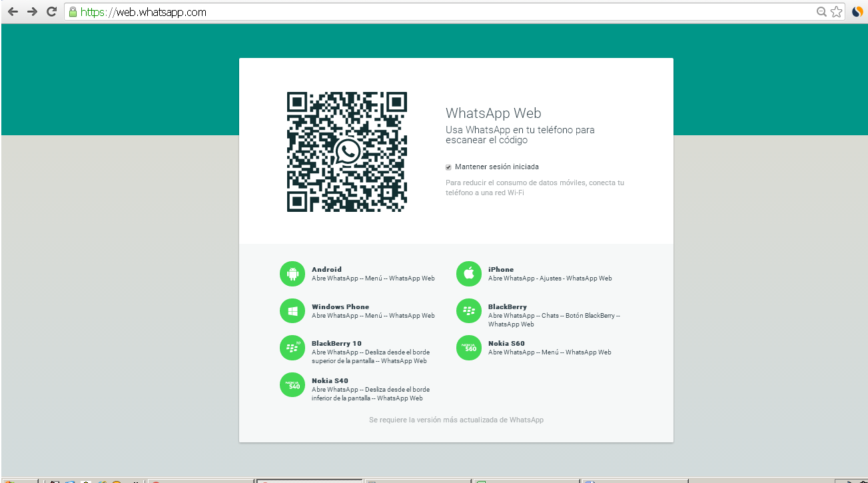Select the Nokia S60 icon

click(x=468, y=347)
